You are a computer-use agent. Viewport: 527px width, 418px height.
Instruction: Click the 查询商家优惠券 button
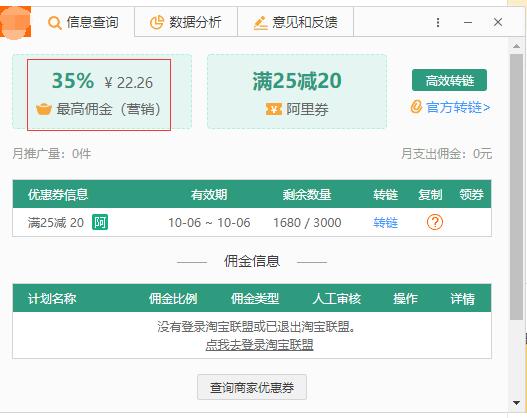pos(252,387)
